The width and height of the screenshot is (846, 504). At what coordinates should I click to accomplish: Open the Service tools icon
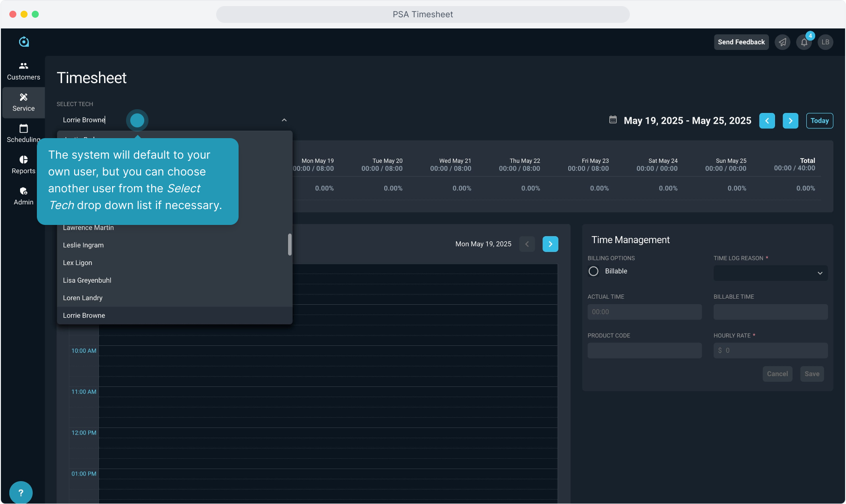tap(23, 97)
